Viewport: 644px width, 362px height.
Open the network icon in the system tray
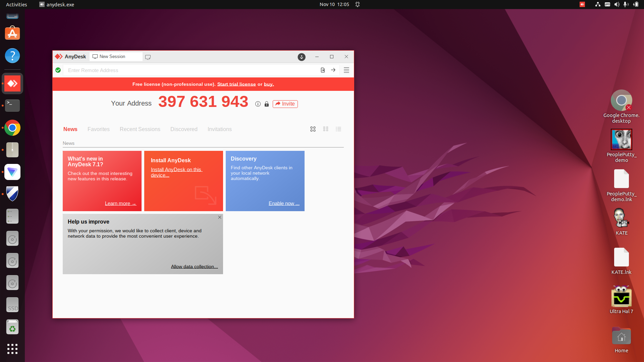598,4
